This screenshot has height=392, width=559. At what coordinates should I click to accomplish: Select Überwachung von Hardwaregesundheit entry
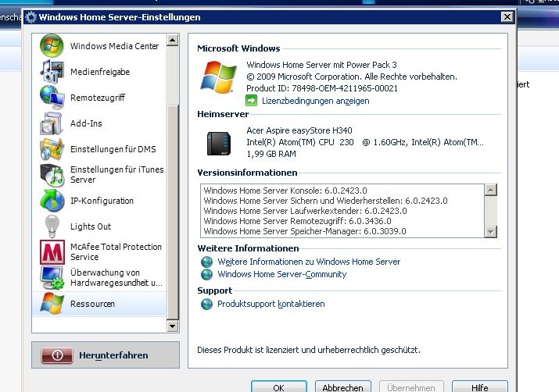[99, 278]
